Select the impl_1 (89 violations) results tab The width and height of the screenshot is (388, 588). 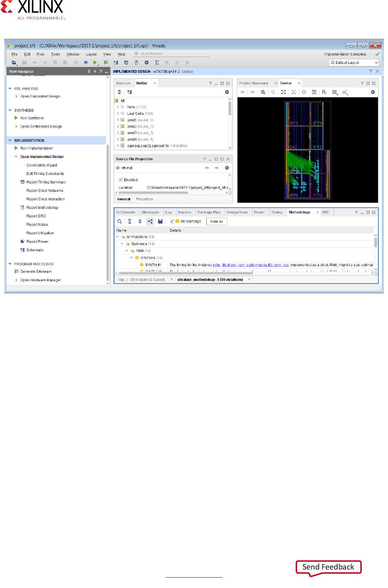pos(141,280)
